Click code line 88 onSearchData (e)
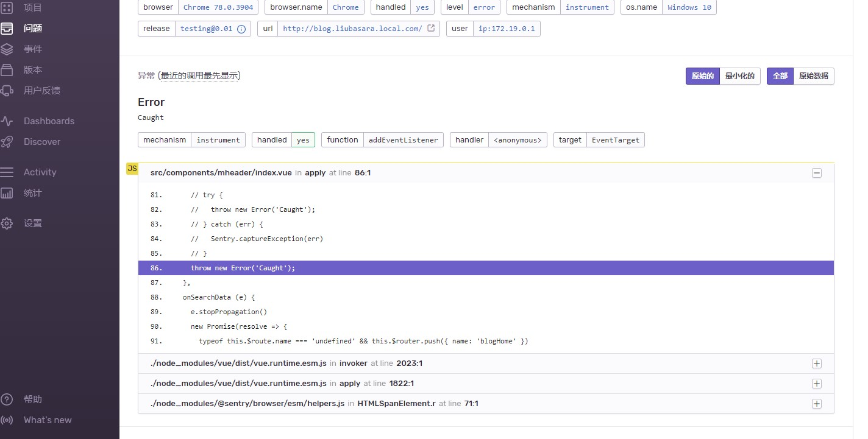Viewport: 868px width, 439px height. [x=486, y=297]
